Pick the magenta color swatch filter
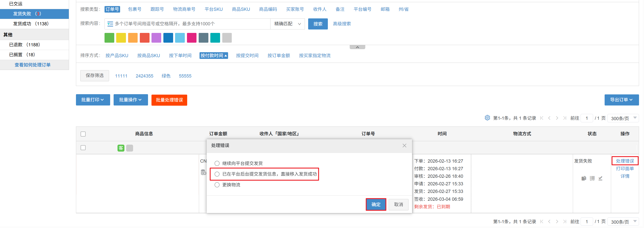Viewport: 644px width, 228px height. pos(192,38)
